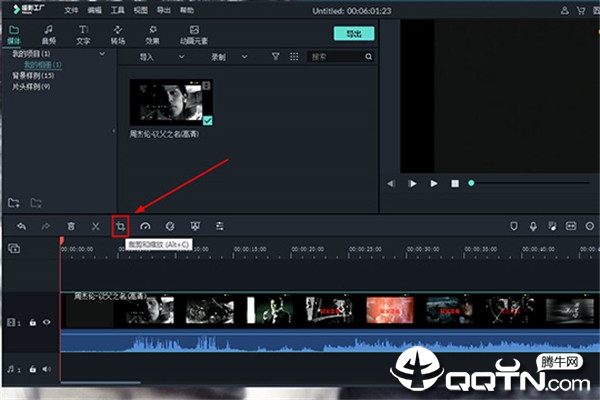Viewport: 600px width, 400px height.
Task: Open the shopping cart icon
Action: click(581, 11)
